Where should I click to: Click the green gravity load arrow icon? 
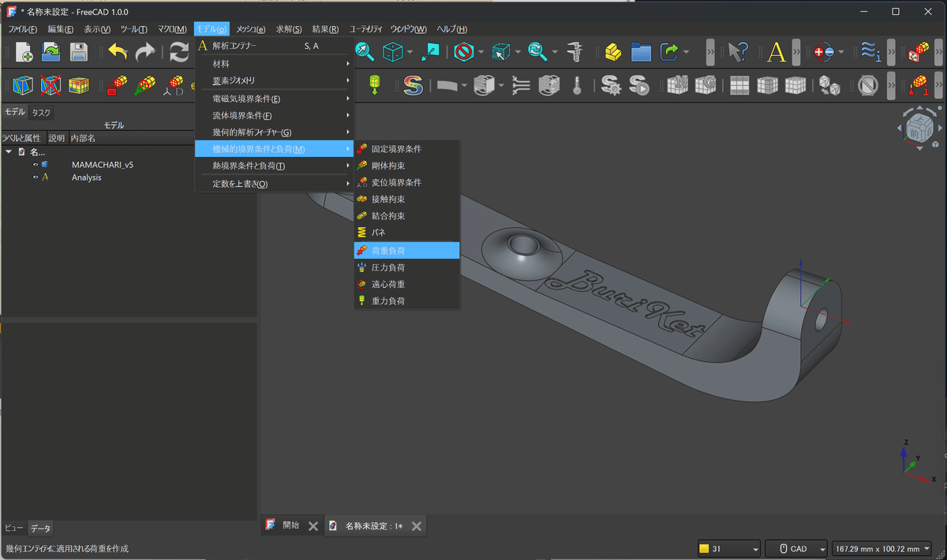(x=374, y=85)
